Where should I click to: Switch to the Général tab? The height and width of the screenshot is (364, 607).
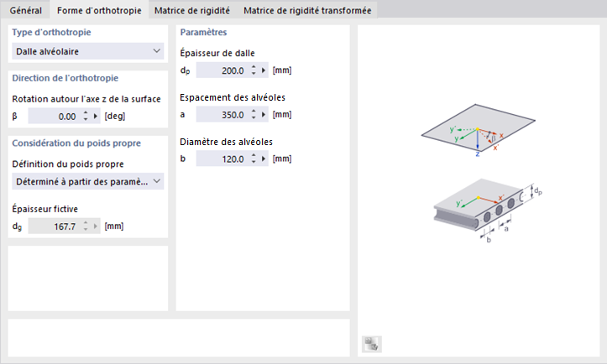(25, 10)
